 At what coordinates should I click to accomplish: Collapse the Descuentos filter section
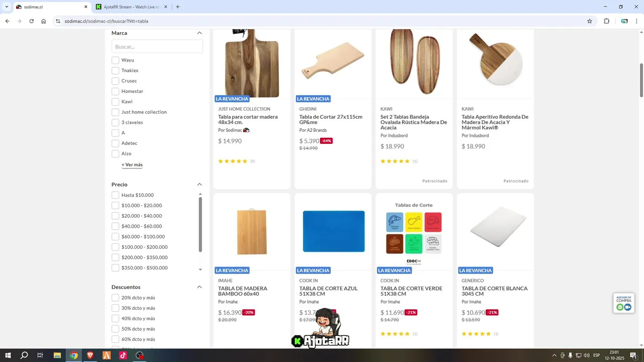coord(199,287)
